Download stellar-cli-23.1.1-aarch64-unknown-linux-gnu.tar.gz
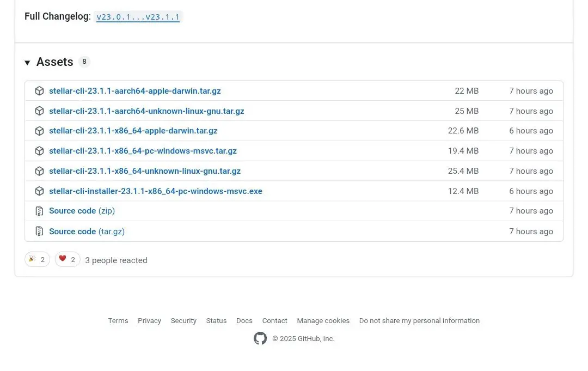Viewport: 588px width, 371px height. [146, 111]
